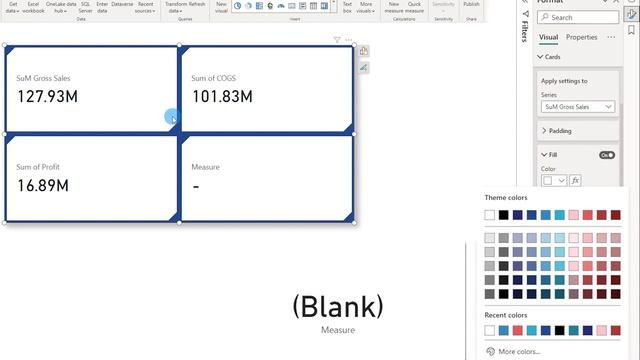This screenshot has height=360, width=640.
Task: Collapse the Cards section
Action: coord(549,57)
